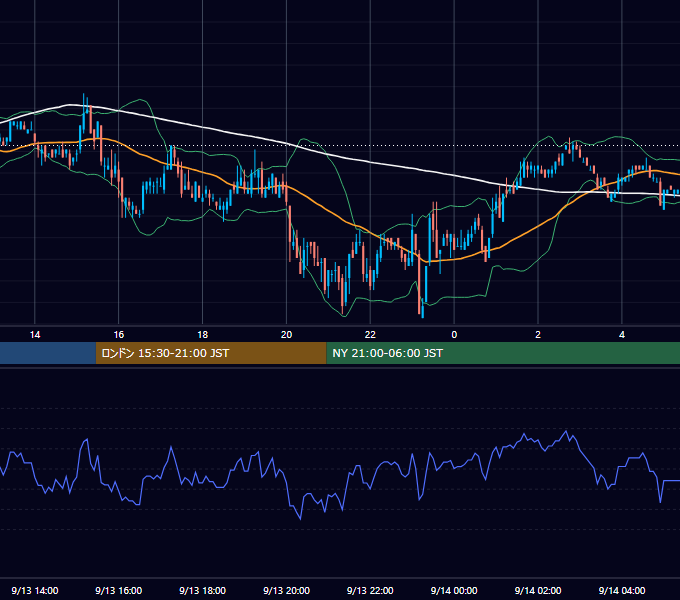Click the unlabeled blue session bar left of London
The image size is (680, 600).
pos(48,353)
